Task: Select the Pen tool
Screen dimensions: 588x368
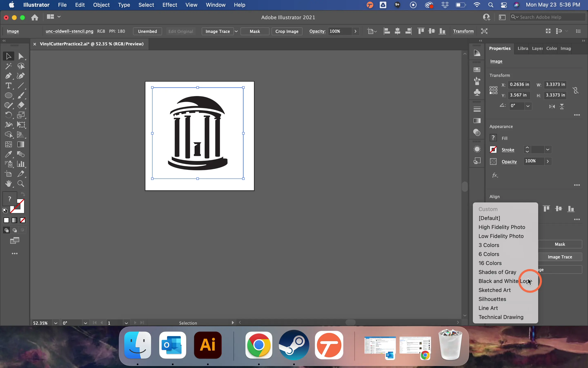Action: point(9,76)
